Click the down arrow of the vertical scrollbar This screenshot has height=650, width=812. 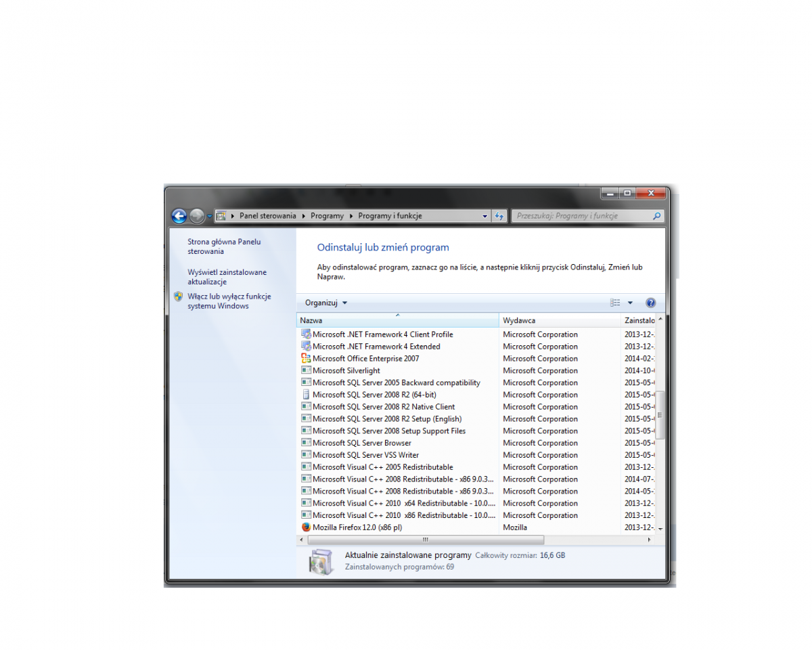pyautogui.click(x=660, y=528)
